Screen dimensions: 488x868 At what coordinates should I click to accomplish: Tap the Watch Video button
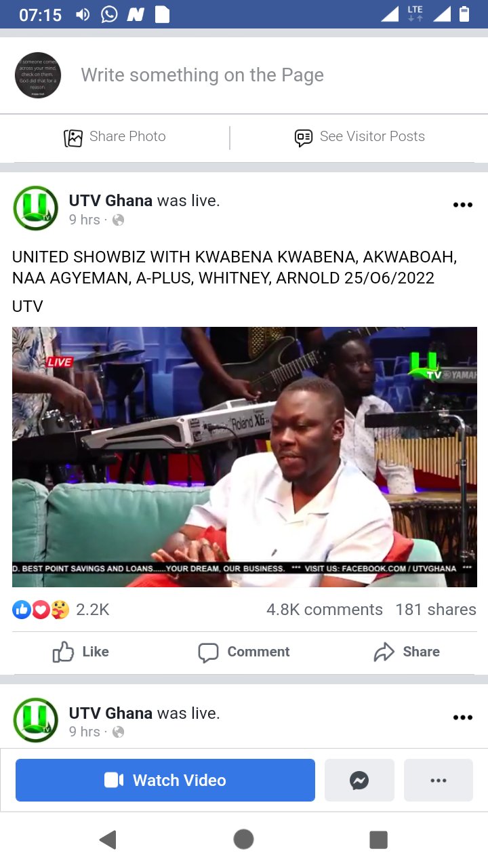[165, 781]
